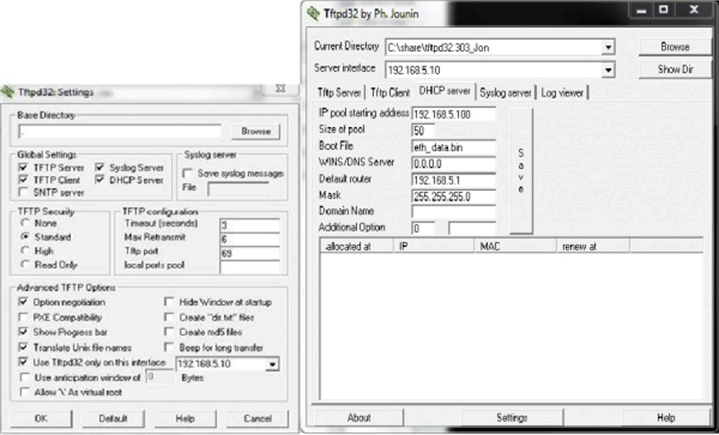The width and height of the screenshot is (719, 435).
Task: Toggle Option negotiation checkbox
Action: [23, 302]
